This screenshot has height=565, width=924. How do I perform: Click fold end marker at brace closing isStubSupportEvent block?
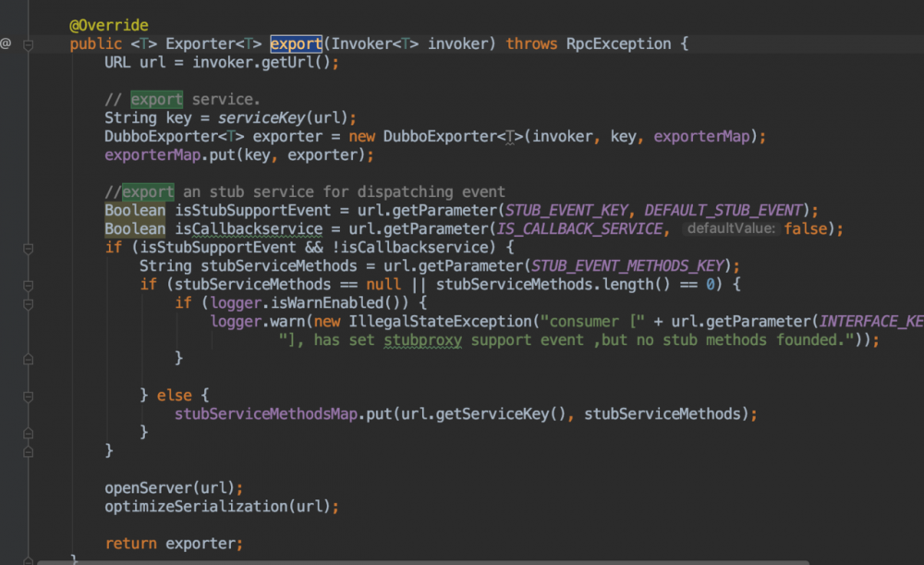pos(28,452)
